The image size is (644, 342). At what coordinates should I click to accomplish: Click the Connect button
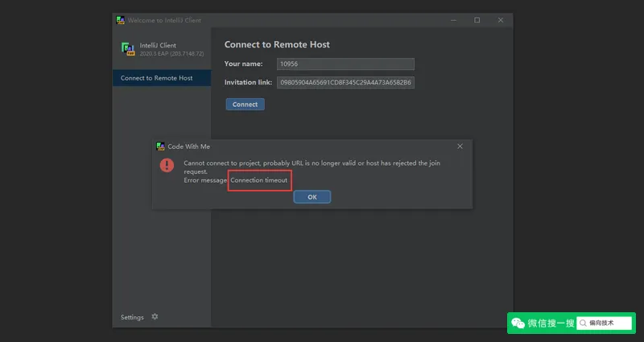click(x=245, y=105)
